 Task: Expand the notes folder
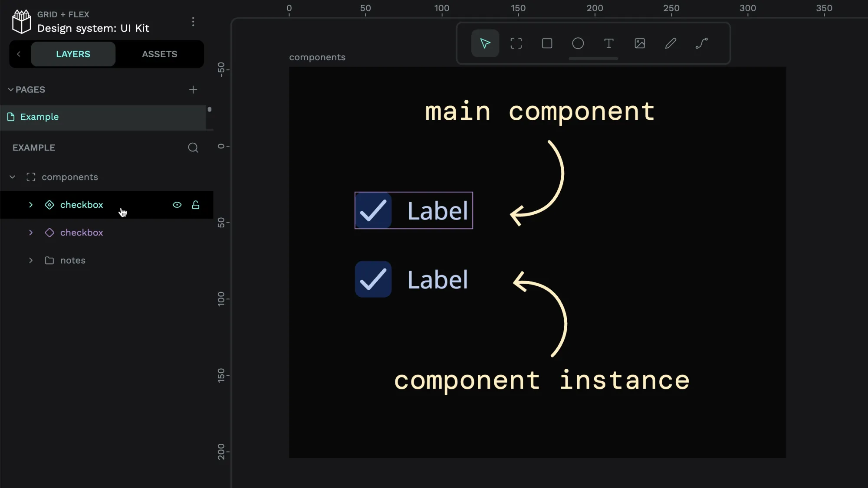[31, 260]
